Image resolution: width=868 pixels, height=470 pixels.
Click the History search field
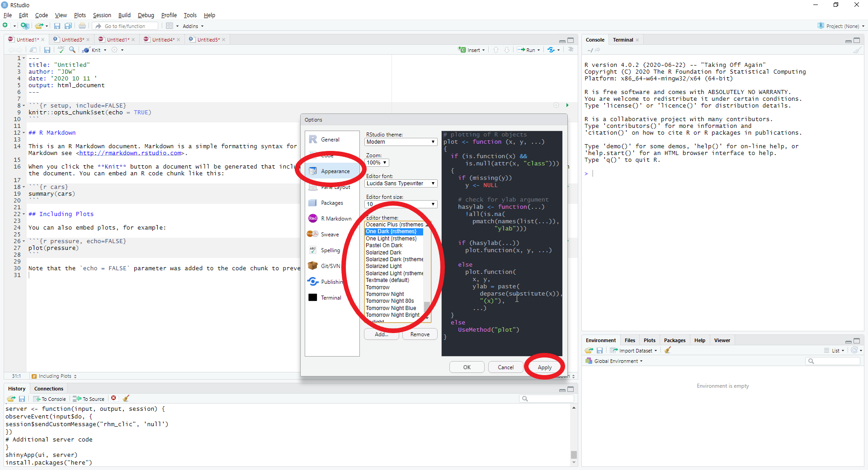coord(547,399)
